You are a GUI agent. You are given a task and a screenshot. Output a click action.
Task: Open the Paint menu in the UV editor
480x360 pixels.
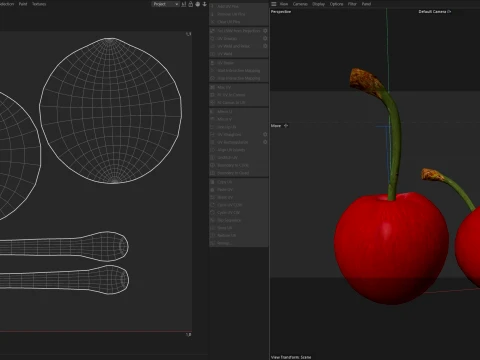point(23,4)
